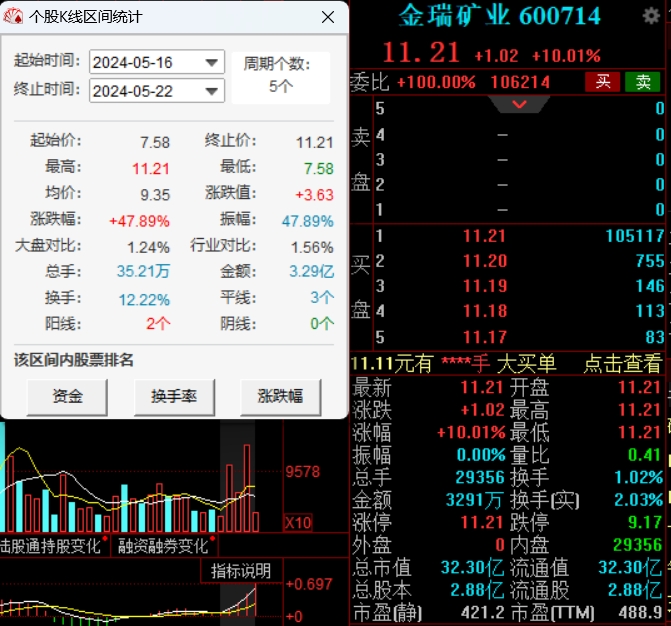Click the 委差 value 106214
Image resolution: width=671 pixels, height=626 pixels.
pos(520,82)
